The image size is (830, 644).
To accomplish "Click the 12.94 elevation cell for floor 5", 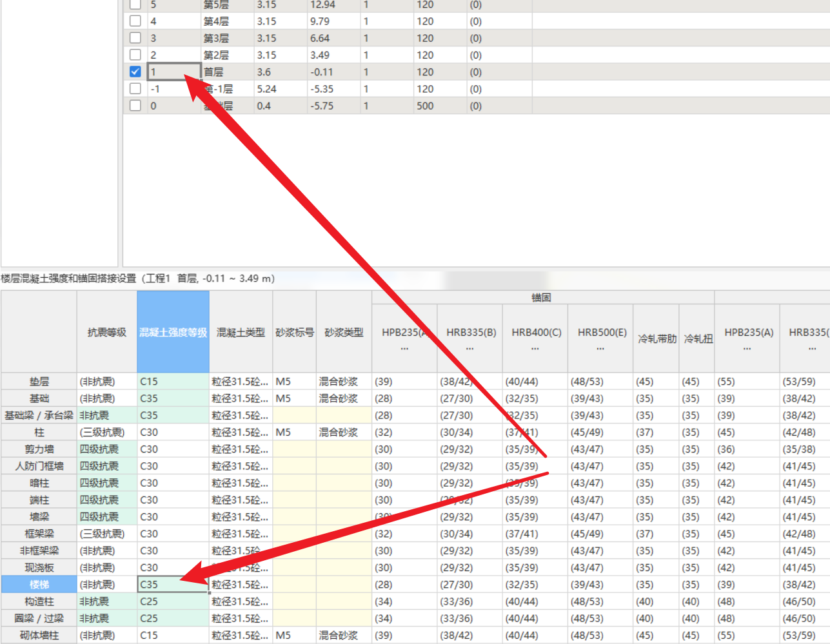I will [333, 5].
